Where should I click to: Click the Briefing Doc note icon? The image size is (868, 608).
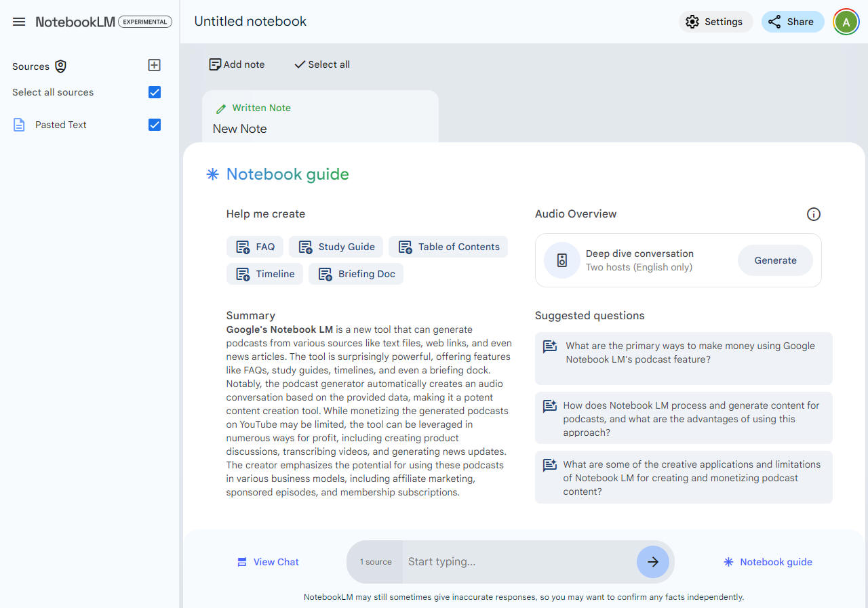pyautogui.click(x=325, y=275)
